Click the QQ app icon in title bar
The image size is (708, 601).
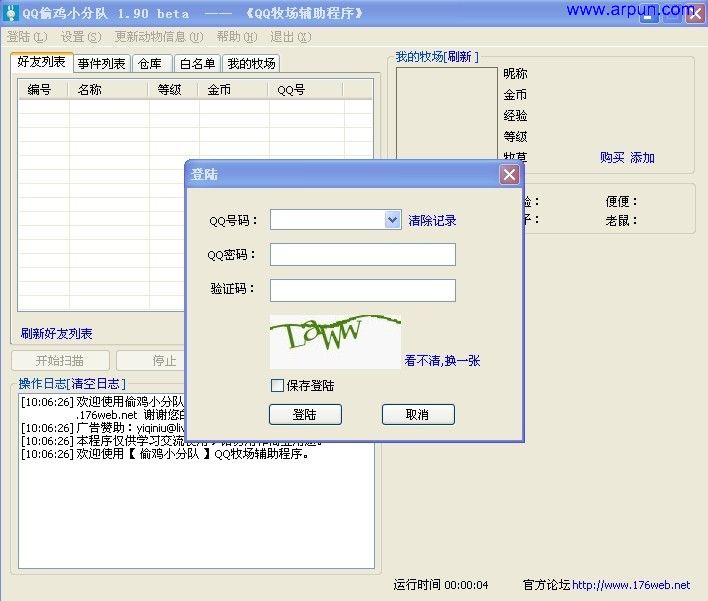pyautogui.click(x=11, y=13)
